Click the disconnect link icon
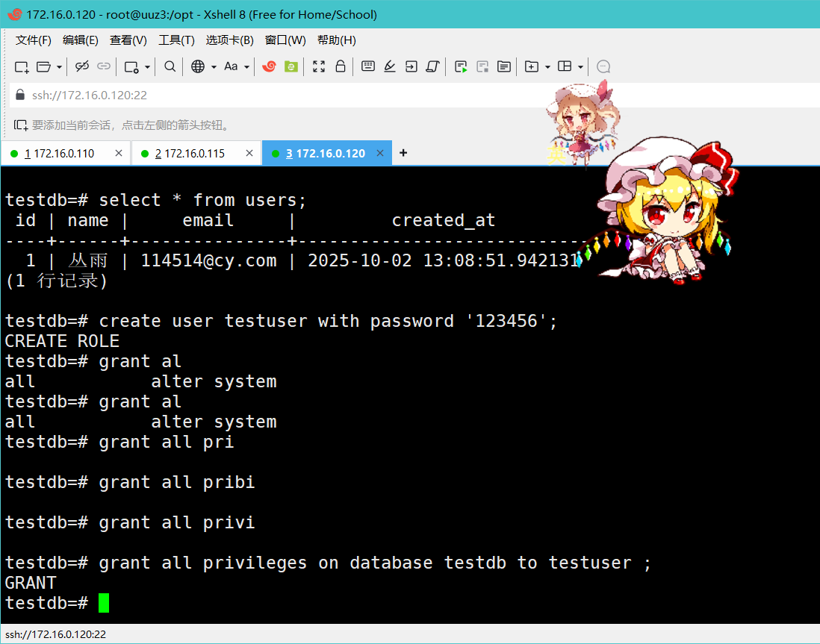 pos(82,66)
